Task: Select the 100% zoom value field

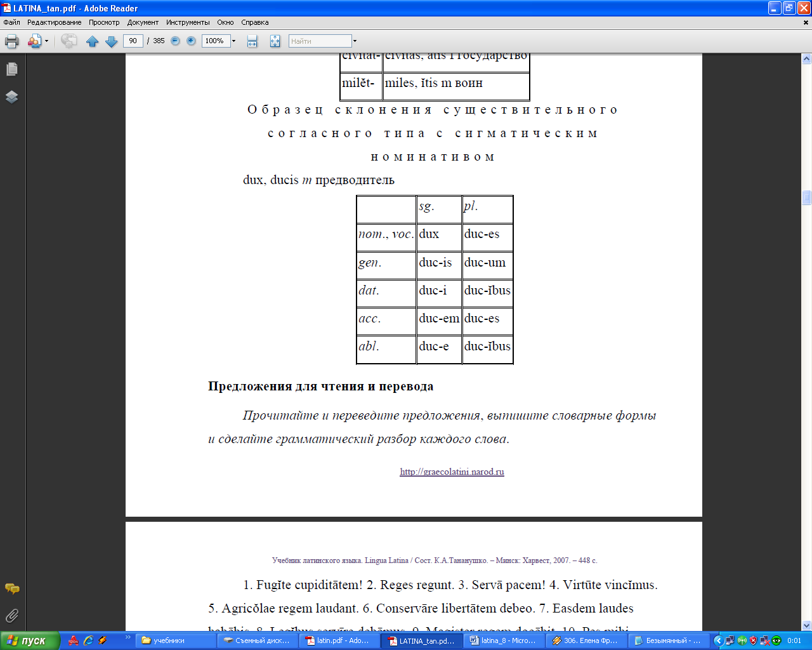Action: [216, 41]
